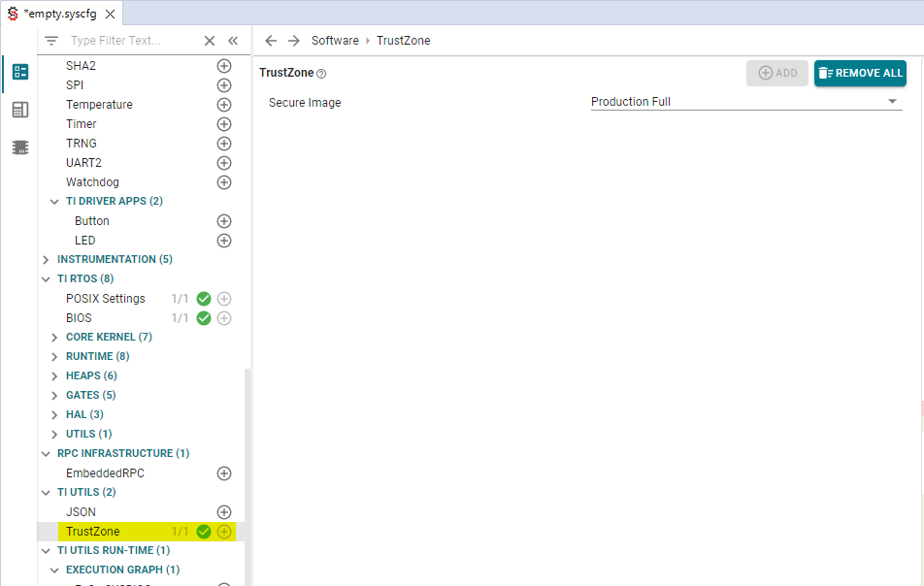The height and width of the screenshot is (586, 924).
Task: Collapse the TI RTOS section
Action: point(45,278)
